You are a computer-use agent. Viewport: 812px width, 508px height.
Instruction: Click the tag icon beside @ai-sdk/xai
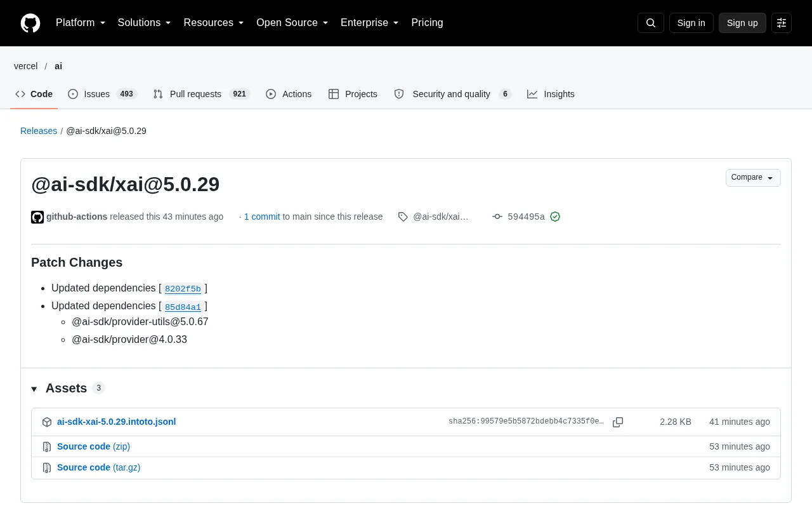click(x=403, y=217)
